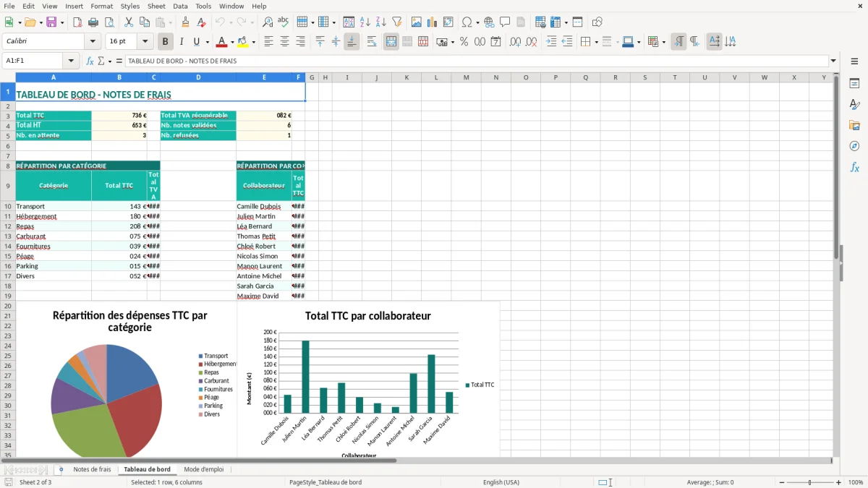Sort ascending A to Z
868x488 pixels.
(365, 22)
